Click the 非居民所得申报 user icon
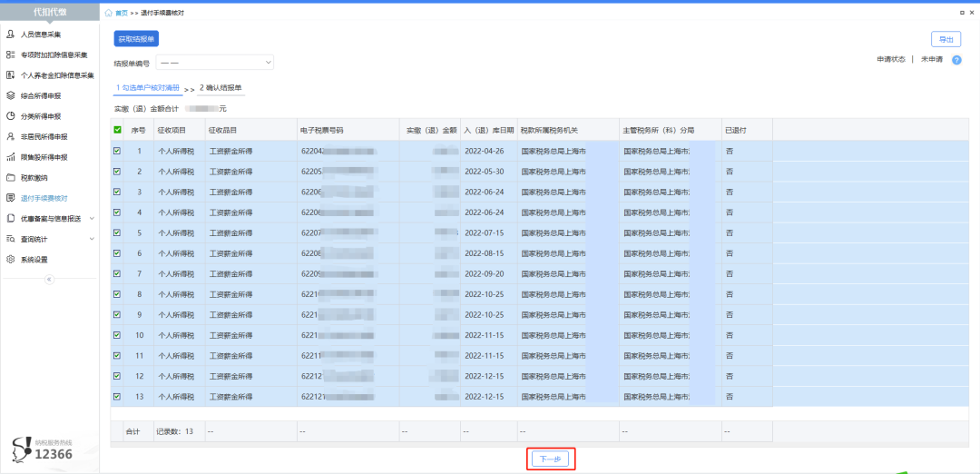Screen dimensions: 980x474 point(10,137)
